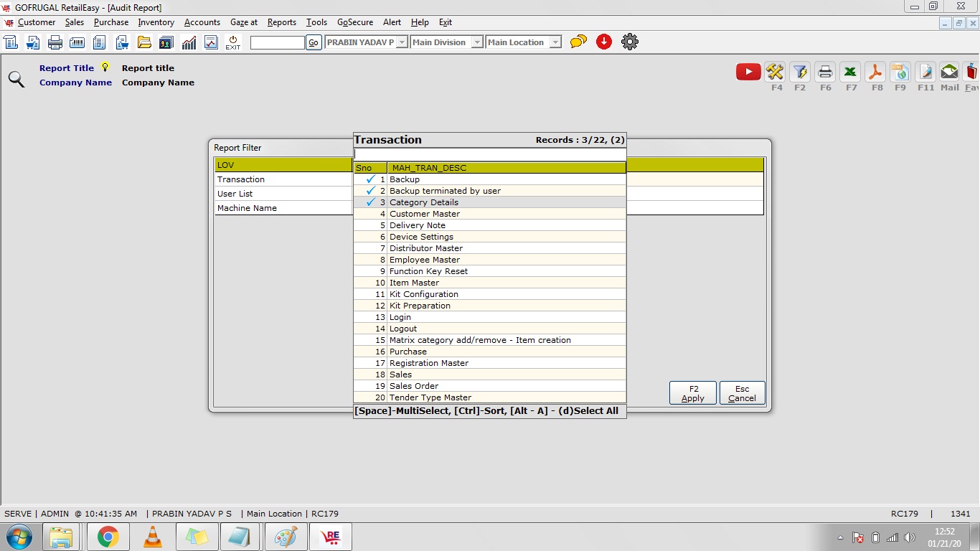Open the YouTube help video icon
Screen dimensions: 980x551
(x=748, y=72)
